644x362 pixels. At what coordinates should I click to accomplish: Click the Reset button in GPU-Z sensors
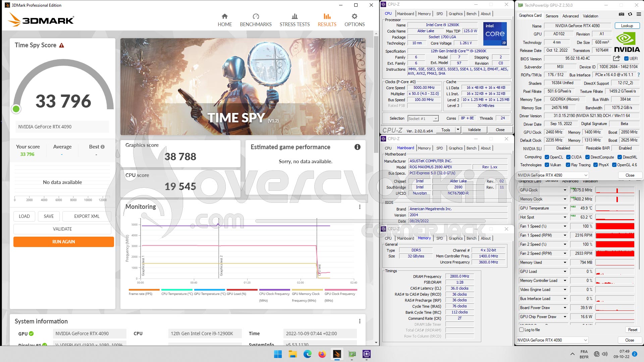(x=633, y=330)
